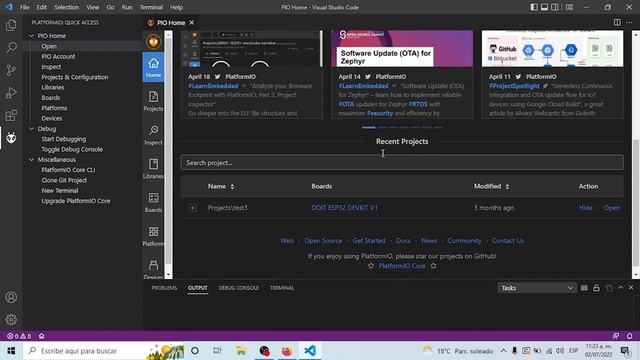Select the PlatformIO alien icon in activity bar
640x360 pixels.
[11, 138]
